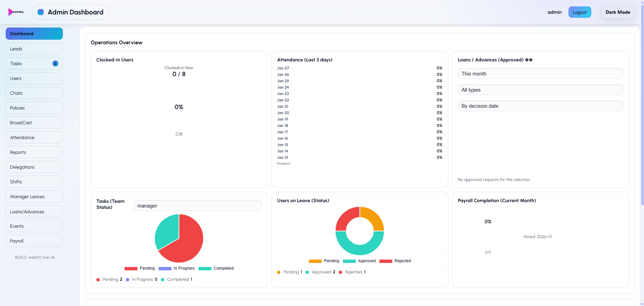The height and width of the screenshot is (306, 644).
Task: Click the Rejected legend marker under the donut chart
Action: coord(385,261)
